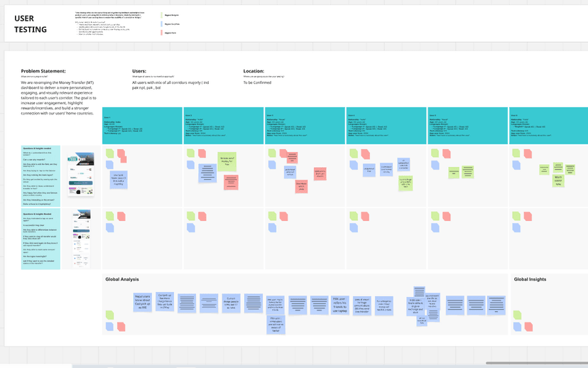Select red sticky at User 3's right edge
This screenshot has width=588, height=368.
click(320, 173)
